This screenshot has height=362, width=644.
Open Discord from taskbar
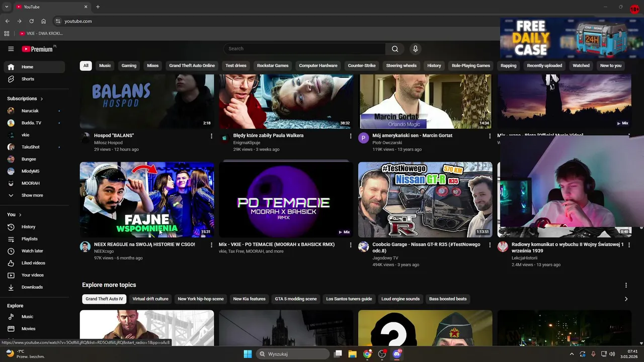click(x=397, y=354)
